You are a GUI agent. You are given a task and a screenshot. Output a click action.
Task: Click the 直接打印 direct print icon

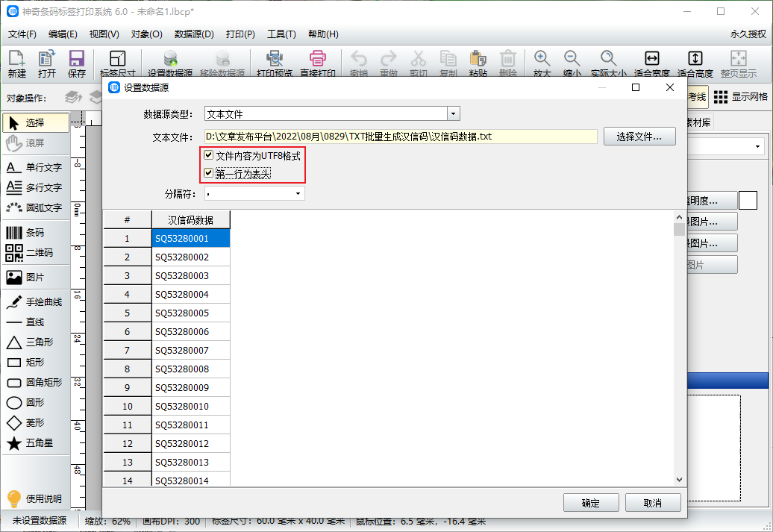click(318, 63)
